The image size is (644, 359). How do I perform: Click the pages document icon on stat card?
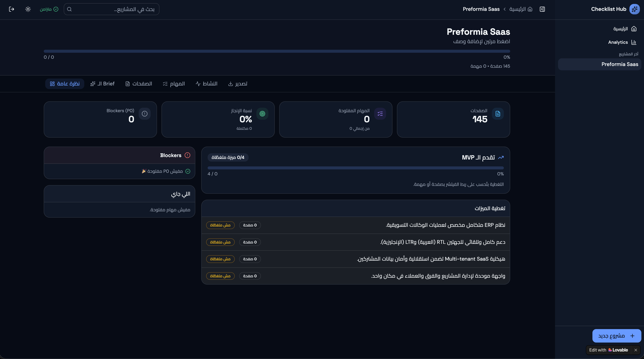click(498, 114)
